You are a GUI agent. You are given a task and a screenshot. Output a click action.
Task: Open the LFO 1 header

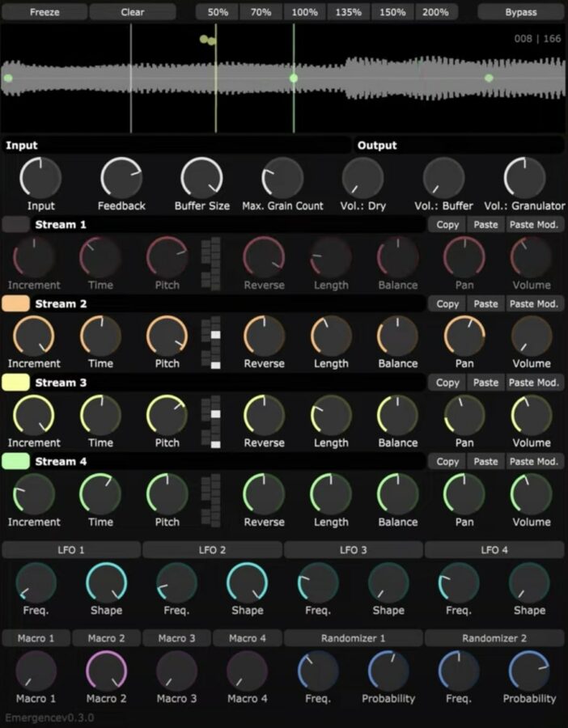tap(71, 550)
